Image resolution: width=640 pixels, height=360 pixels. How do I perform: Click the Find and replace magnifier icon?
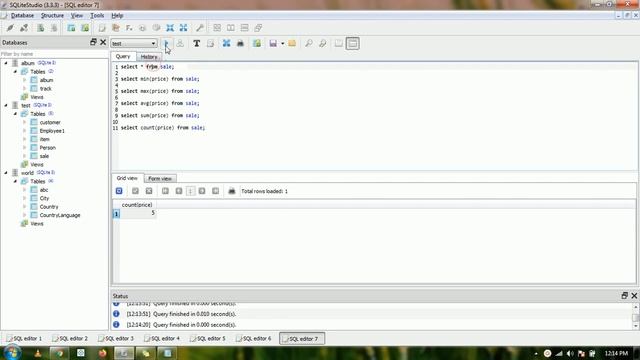pos(322,43)
